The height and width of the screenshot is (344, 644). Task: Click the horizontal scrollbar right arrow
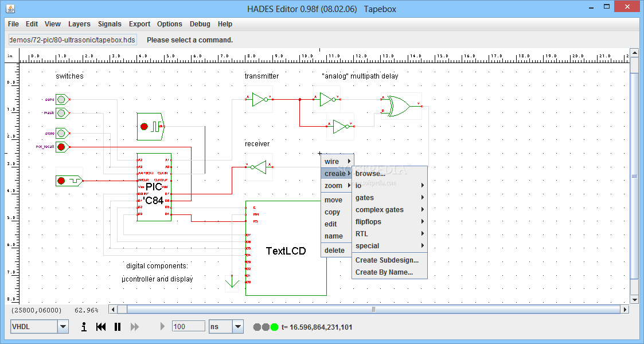click(x=625, y=310)
